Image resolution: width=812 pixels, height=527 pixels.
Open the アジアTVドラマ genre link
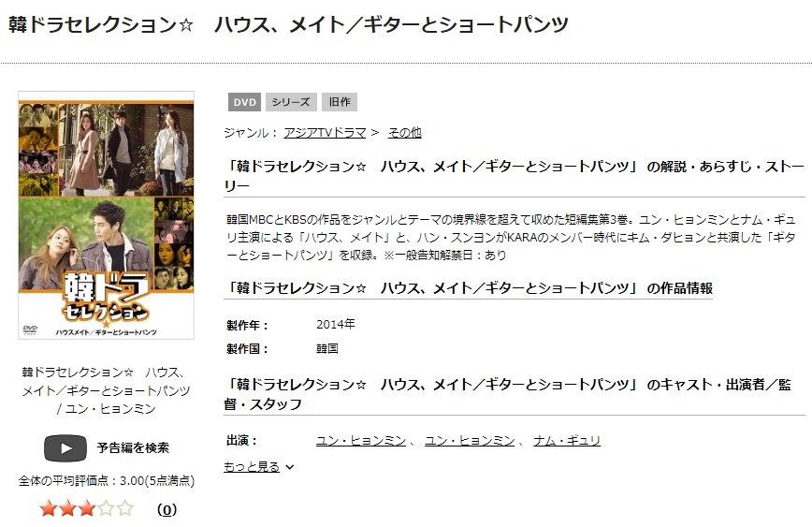[x=325, y=133]
